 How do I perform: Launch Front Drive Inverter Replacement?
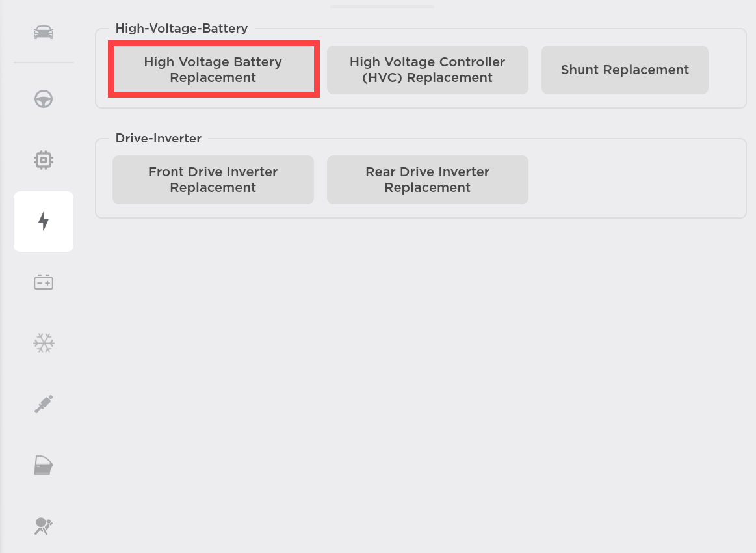click(x=213, y=180)
